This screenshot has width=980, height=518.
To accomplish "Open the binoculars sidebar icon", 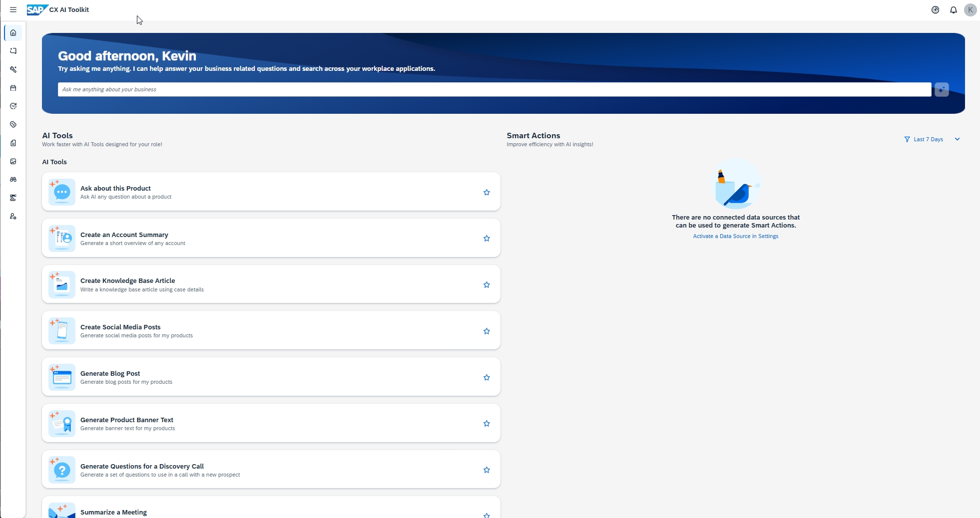I will [x=13, y=180].
